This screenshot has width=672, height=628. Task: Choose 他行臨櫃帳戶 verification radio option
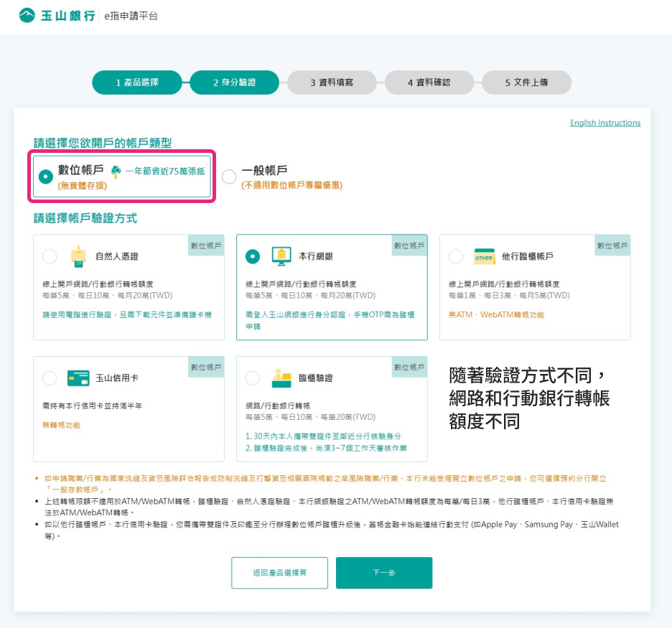[456, 256]
